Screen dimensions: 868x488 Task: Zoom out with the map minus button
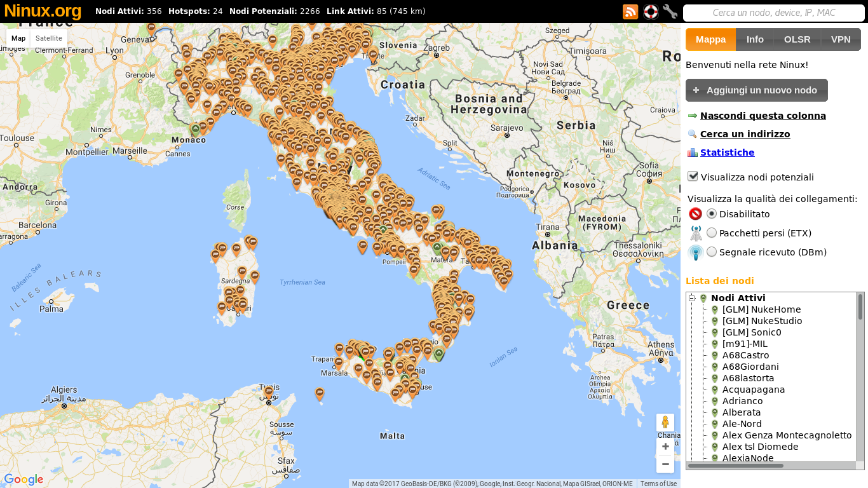point(665,464)
